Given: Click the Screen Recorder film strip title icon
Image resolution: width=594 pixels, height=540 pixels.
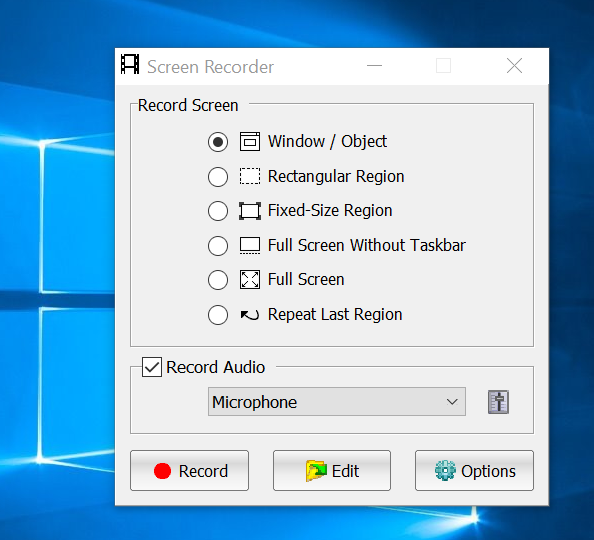Looking at the screenshot, I should pos(130,64).
